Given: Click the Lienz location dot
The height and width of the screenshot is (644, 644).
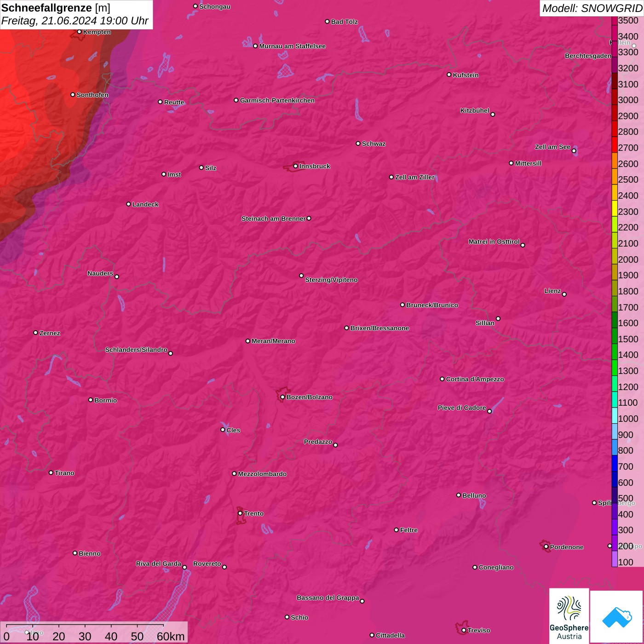Looking at the screenshot, I should click(564, 294).
